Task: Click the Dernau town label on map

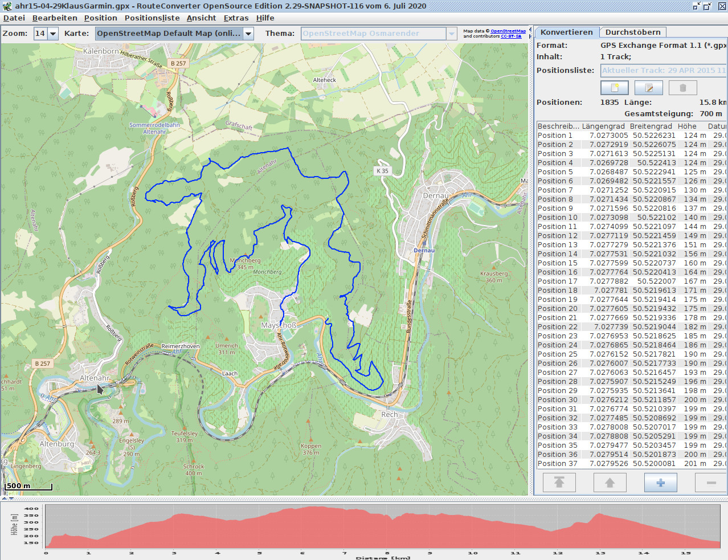Action: point(436,195)
